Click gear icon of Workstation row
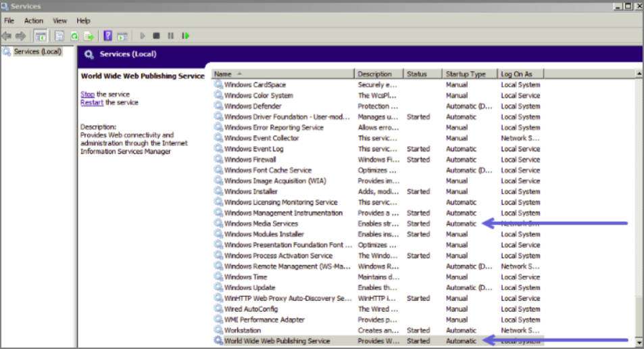This screenshot has width=644, height=349. [x=218, y=331]
